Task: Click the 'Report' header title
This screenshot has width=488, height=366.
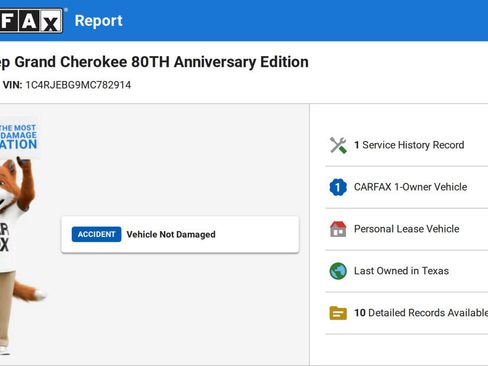Action: 99,21
